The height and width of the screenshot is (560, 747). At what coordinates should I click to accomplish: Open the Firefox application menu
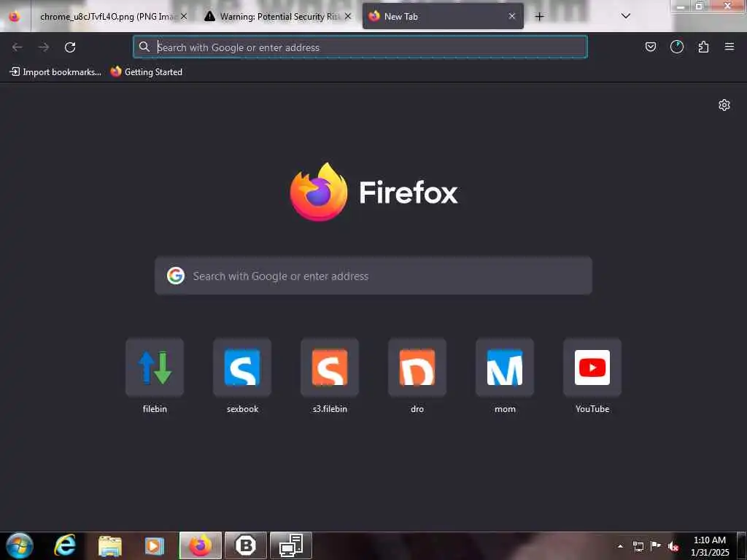pyautogui.click(x=729, y=47)
